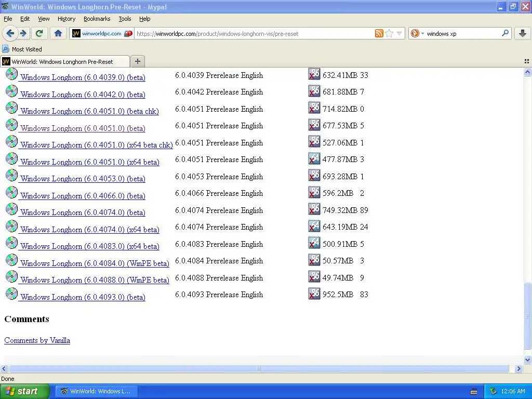This screenshot has width=532, height=399.
Task: Click WinWorld taskbar button
Action: point(97,391)
